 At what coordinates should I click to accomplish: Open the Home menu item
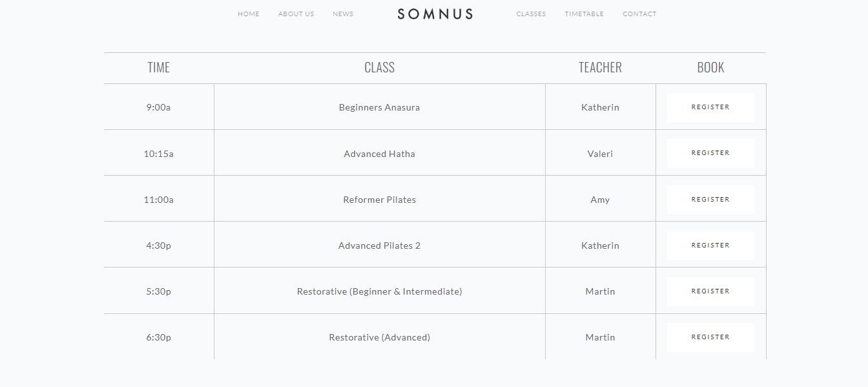click(x=249, y=14)
